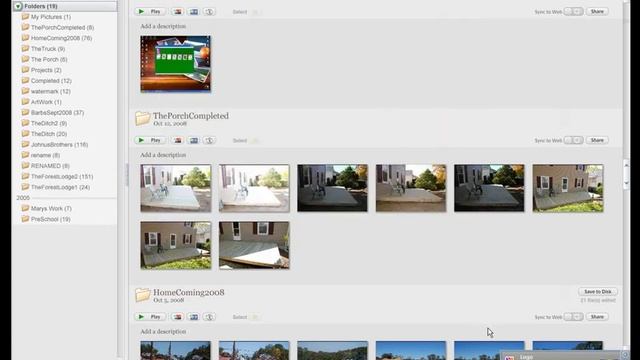Collapse the Folders (19) group
Image resolution: width=640 pixels, height=360 pixels.
coord(18,6)
